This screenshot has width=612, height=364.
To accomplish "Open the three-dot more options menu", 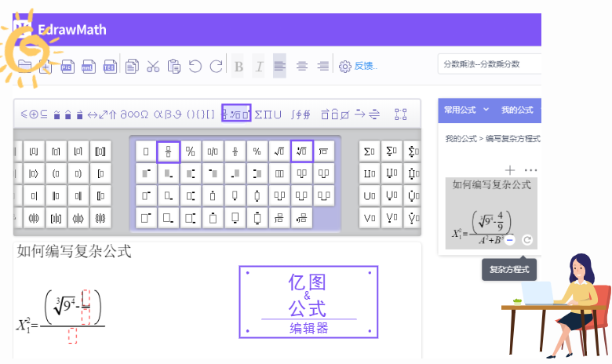I will point(531,170).
